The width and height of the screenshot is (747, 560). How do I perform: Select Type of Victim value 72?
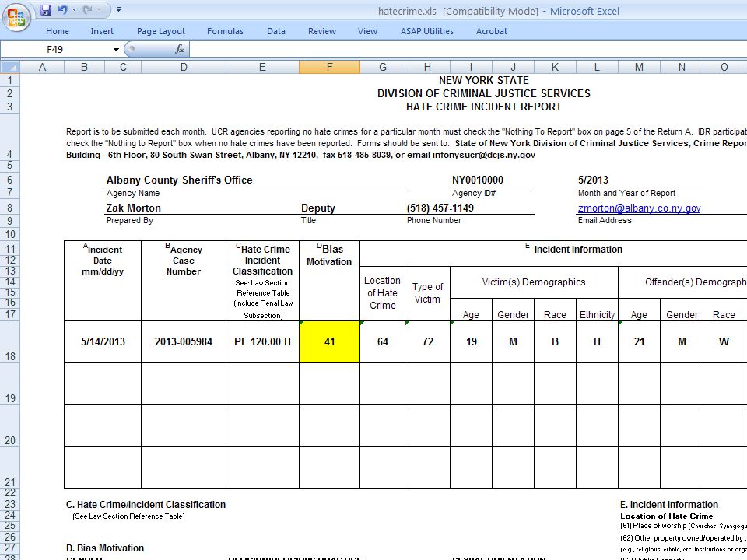pos(427,341)
